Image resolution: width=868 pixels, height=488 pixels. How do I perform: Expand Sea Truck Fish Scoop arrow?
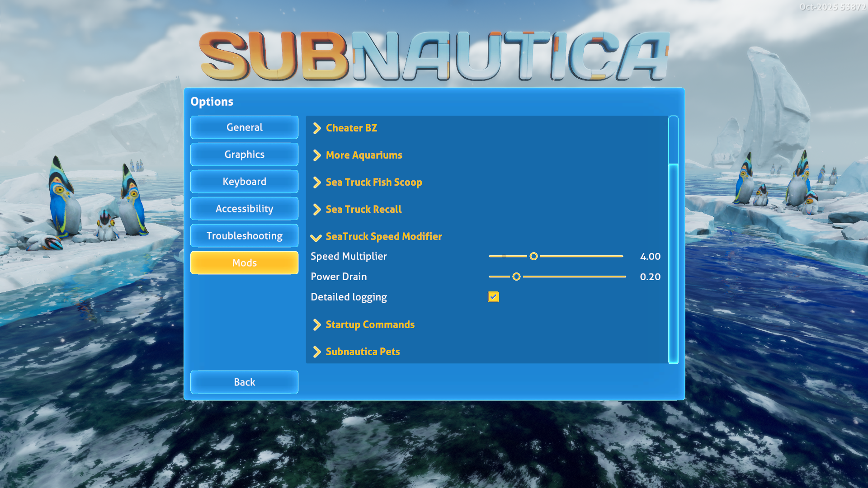(x=317, y=183)
